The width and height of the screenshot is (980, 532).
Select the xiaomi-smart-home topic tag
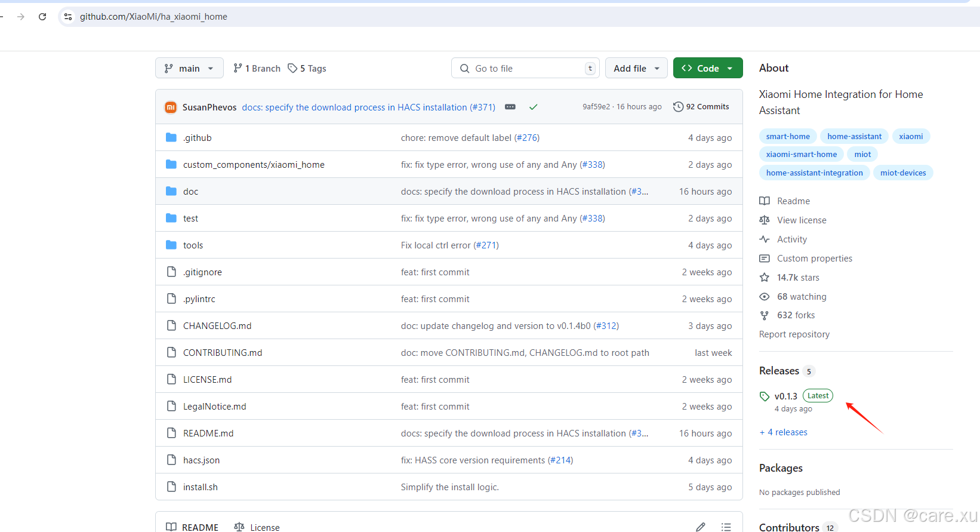(802, 154)
